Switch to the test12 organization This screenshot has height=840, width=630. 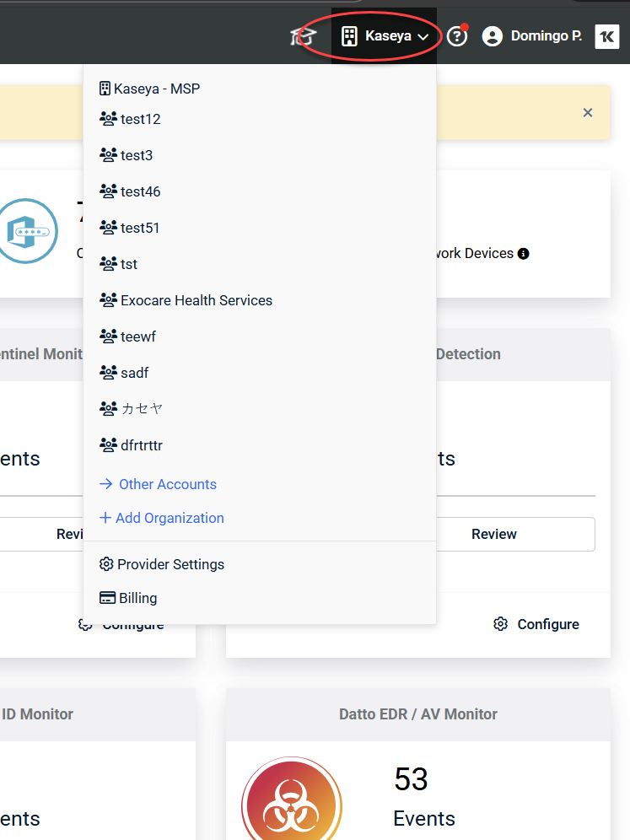139,119
